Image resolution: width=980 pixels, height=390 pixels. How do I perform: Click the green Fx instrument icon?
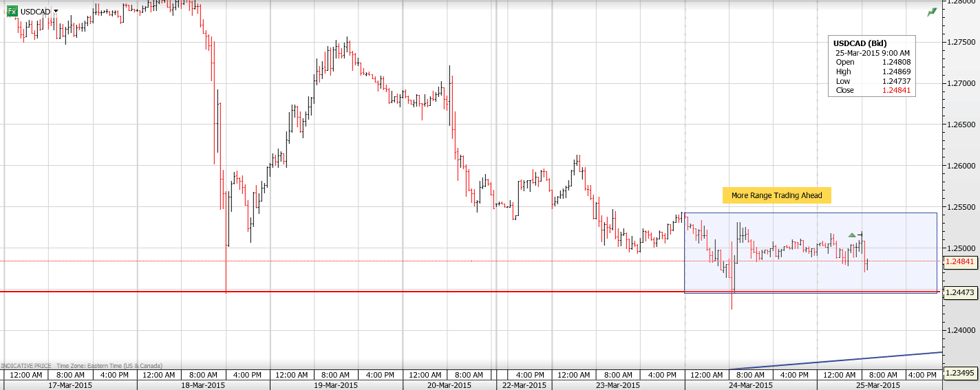pyautogui.click(x=12, y=12)
